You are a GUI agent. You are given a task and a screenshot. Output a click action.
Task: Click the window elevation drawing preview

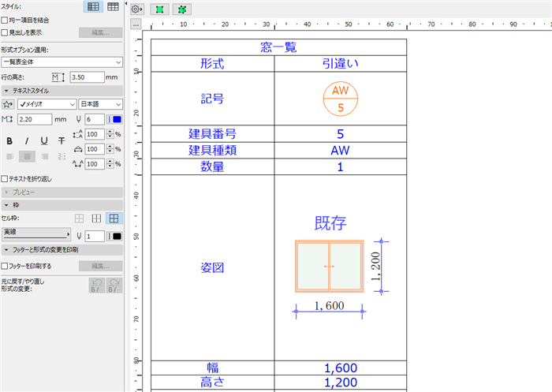[x=329, y=267]
